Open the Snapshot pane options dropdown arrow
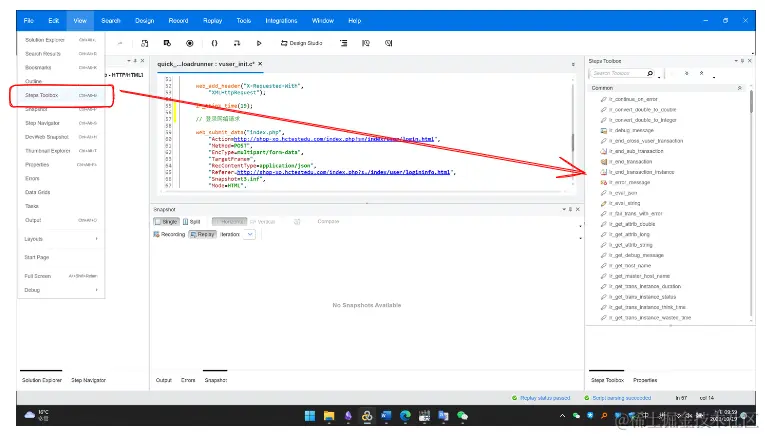The image size is (765, 436). click(564, 209)
